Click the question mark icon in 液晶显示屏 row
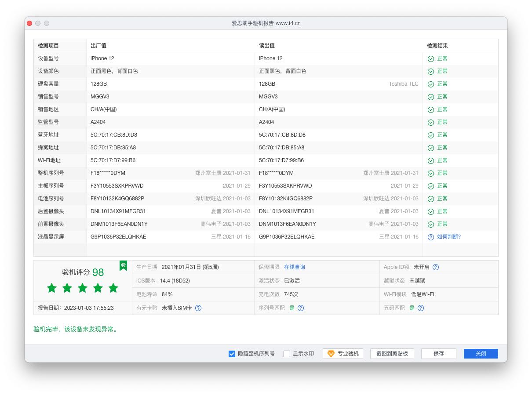 [431, 237]
